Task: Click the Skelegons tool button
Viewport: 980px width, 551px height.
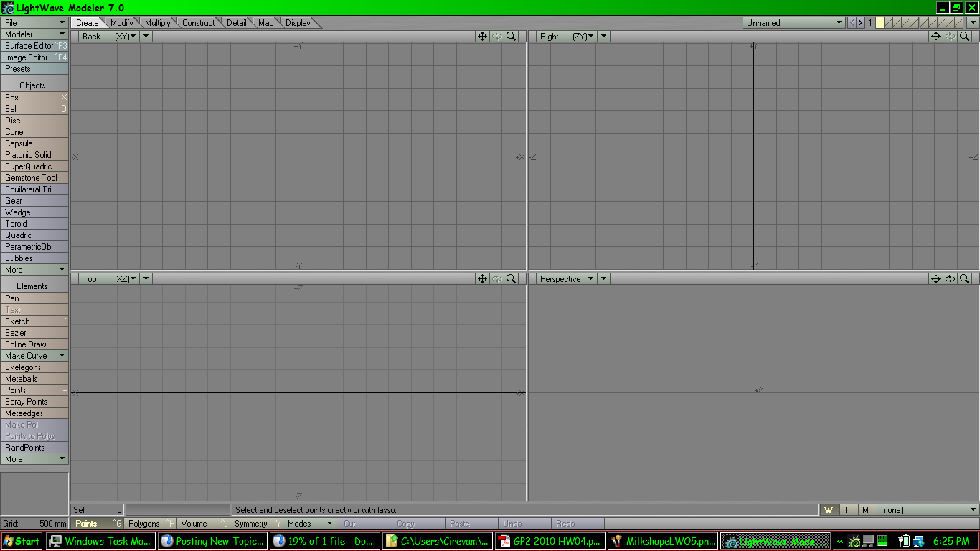Action: [x=34, y=367]
